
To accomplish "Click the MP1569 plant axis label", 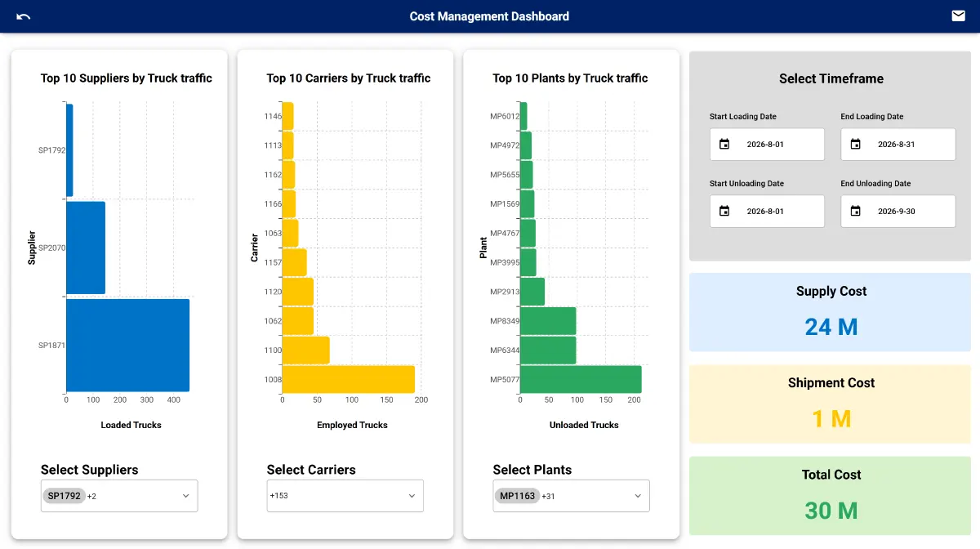I will (505, 203).
